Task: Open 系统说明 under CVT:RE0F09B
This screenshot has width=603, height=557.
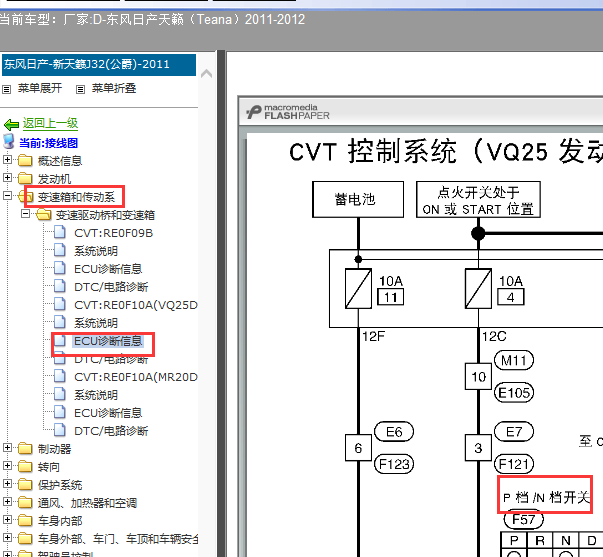Action: (x=96, y=251)
